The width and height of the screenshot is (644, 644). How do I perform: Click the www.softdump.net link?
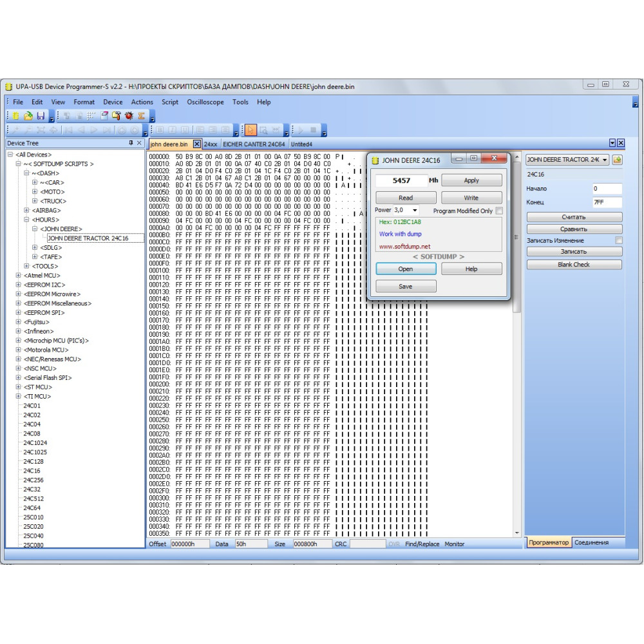404,247
